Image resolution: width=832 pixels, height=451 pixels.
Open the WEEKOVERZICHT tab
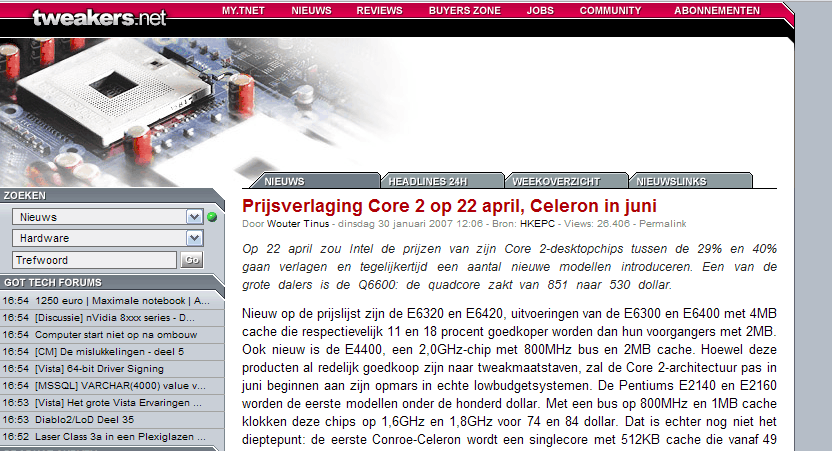coord(566,181)
